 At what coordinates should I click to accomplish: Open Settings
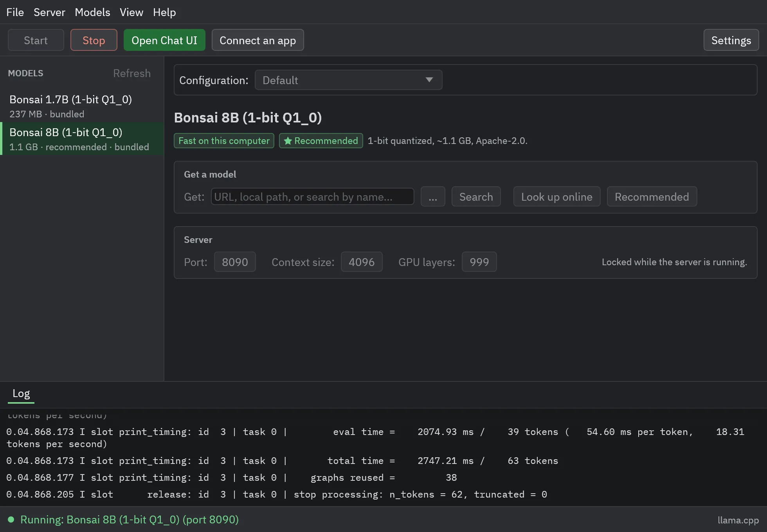(x=731, y=40)
